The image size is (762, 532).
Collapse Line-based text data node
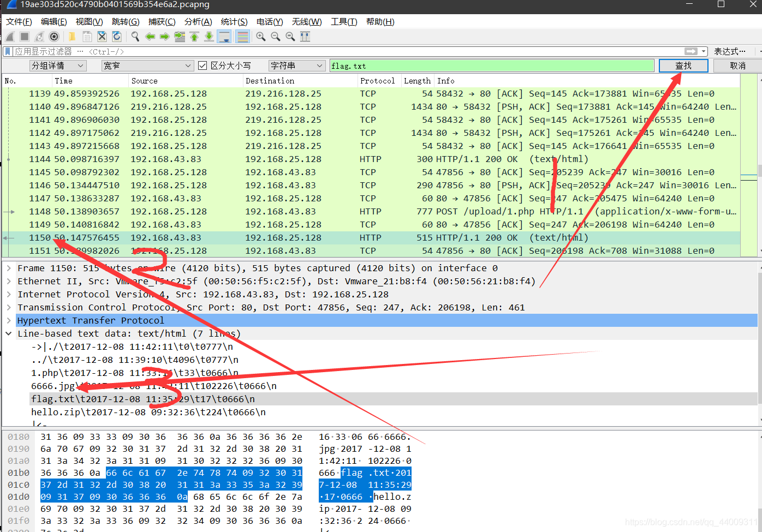tap(9, 333)
